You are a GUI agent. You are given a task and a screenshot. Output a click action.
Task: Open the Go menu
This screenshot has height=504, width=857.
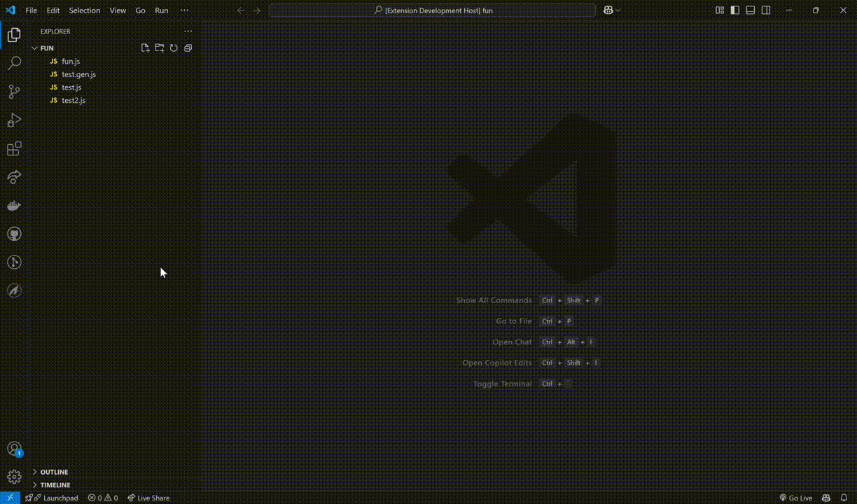(x=141, y=10)
